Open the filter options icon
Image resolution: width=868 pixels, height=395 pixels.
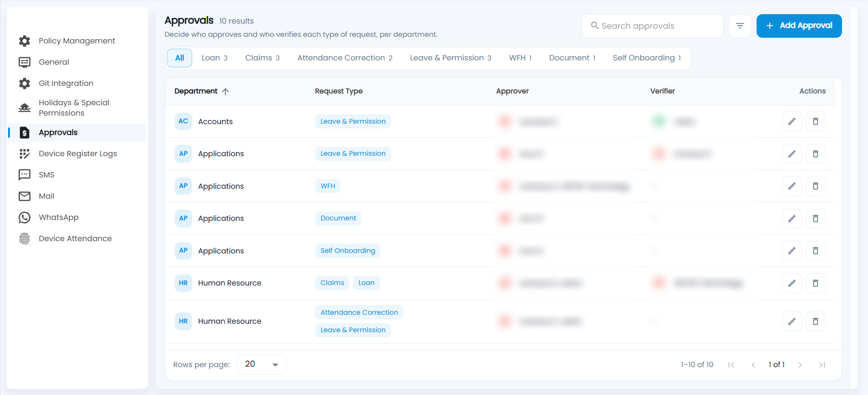(x=740, y=26)
